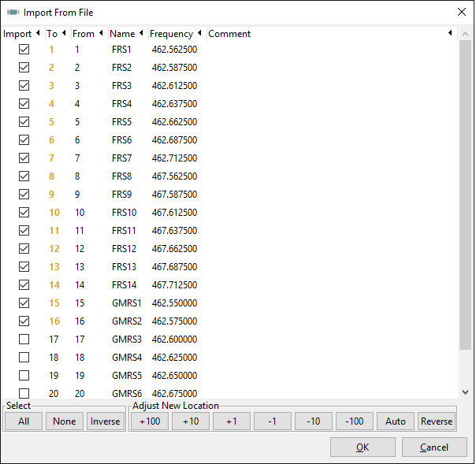This screenshot has width=476, height=464.
Task: Click orange To location 15
Action: click(54, 303)
